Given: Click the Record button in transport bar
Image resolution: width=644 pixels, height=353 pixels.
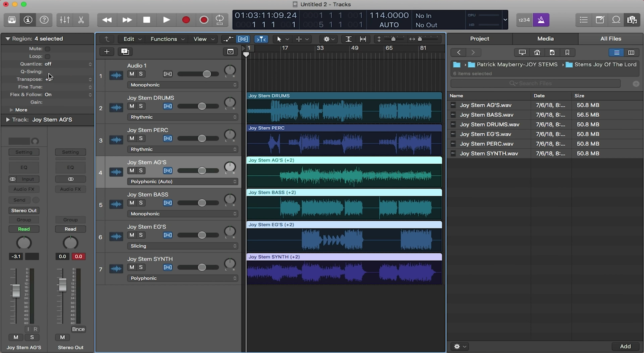Looking at the screenshot, I should coord(185,20).
